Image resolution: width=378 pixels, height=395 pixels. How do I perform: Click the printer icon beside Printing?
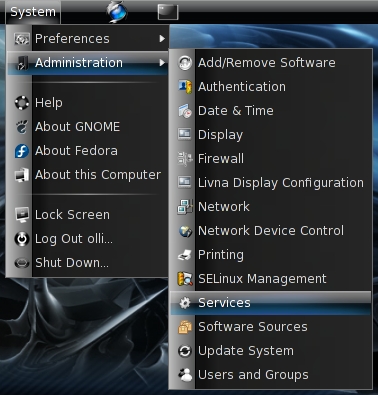(x=185, y=255)
